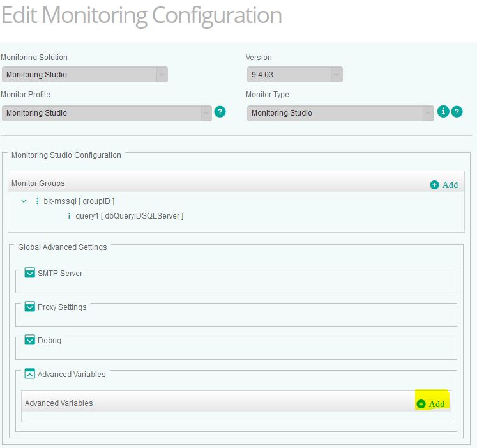This screenshot has height=448, width=477.
Task: Add a new Monitor Group
Action: click(444, 185)
